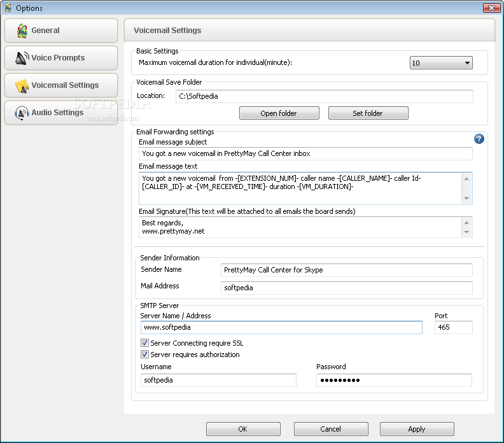Expand the maximum voicemail duration dropdown
The image size is (504, 443).
(x=441, y=63)
